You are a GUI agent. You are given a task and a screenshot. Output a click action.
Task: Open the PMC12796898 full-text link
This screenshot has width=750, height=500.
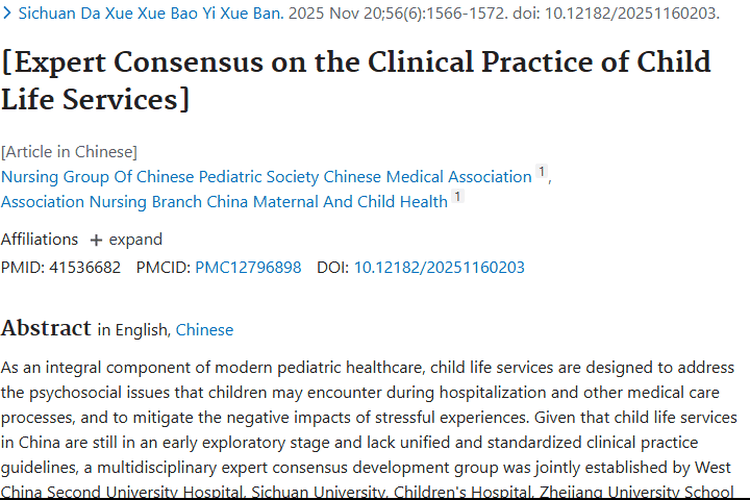(x=248, y=267)
